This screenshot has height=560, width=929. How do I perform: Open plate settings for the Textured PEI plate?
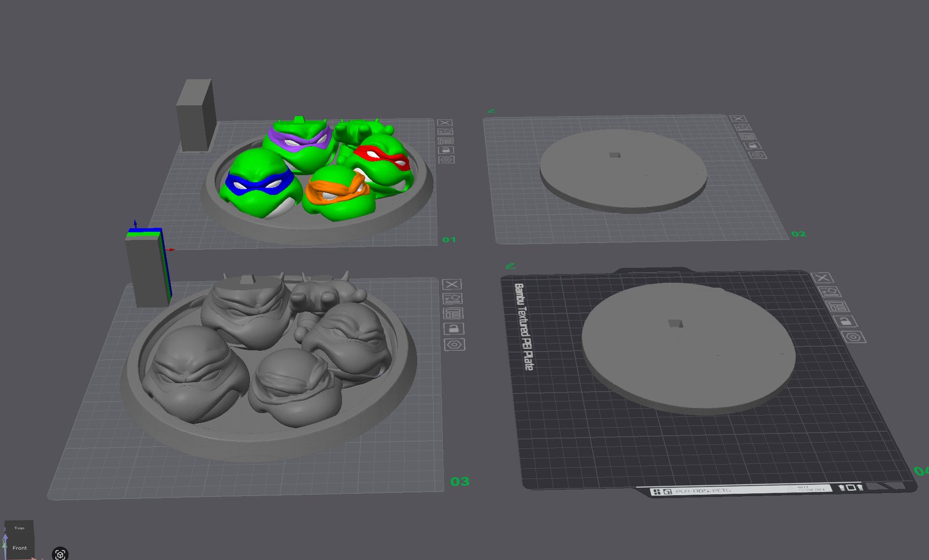tap(854, 337)
